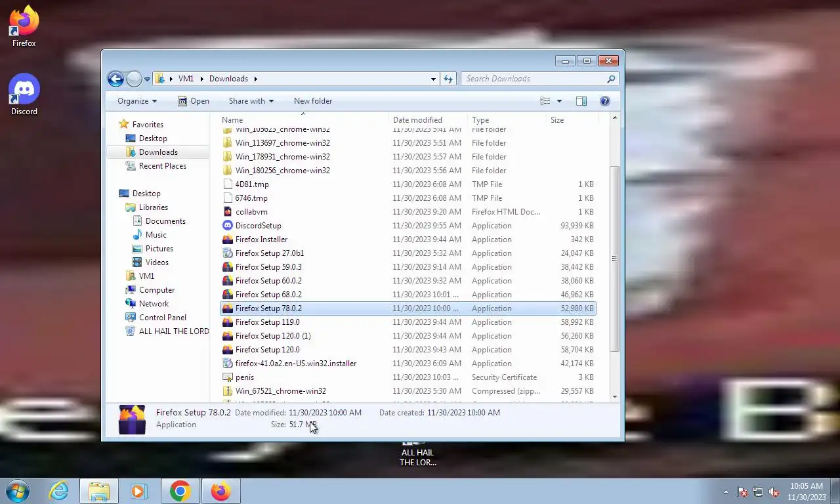Open the Organize menu
Image resolution: width=840 pixels, height=504 pixels.
pos(137,101)
